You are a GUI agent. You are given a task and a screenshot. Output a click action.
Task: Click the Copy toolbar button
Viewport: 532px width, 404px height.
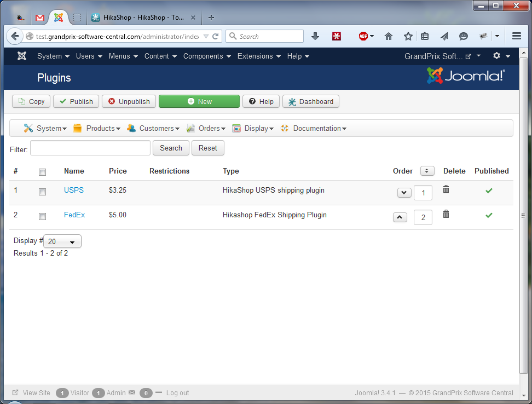[31, 101]
